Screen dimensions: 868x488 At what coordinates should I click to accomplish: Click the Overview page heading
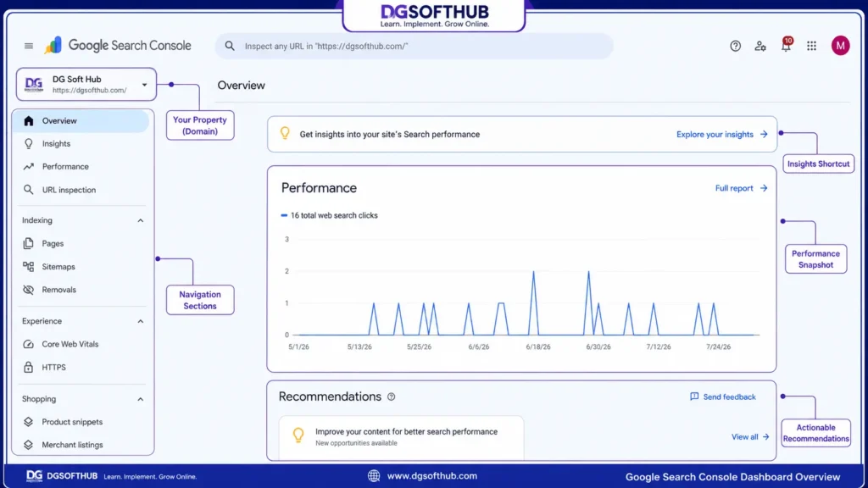pos(242,86)
